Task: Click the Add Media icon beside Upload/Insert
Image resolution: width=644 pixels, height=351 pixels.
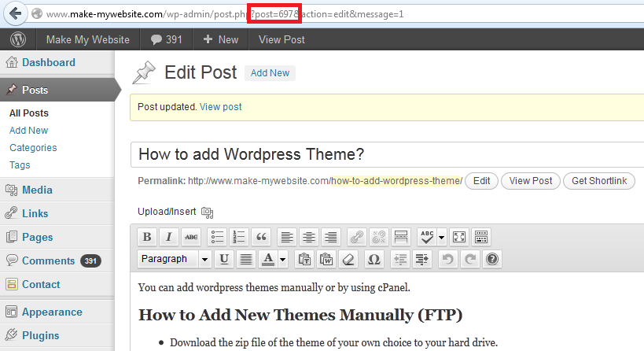Action: (x=208, y=212)
